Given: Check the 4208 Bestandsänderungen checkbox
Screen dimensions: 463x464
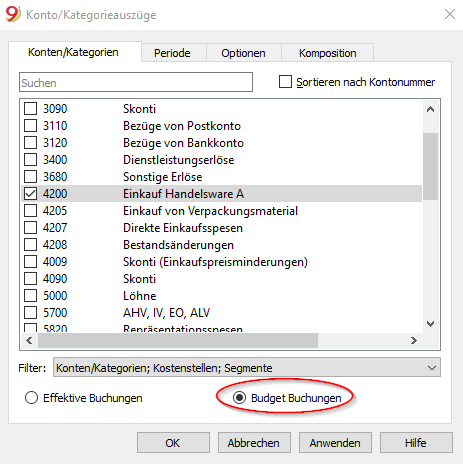Looking at the screenshot, I should point(30,245).
